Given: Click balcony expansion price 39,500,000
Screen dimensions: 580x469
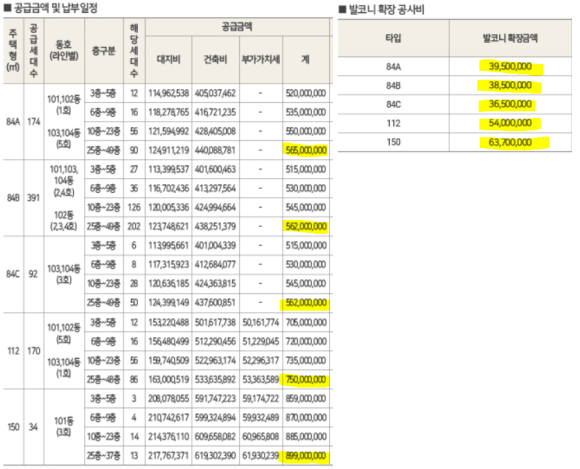Looking at the screenshot, I should click(510, 67).
